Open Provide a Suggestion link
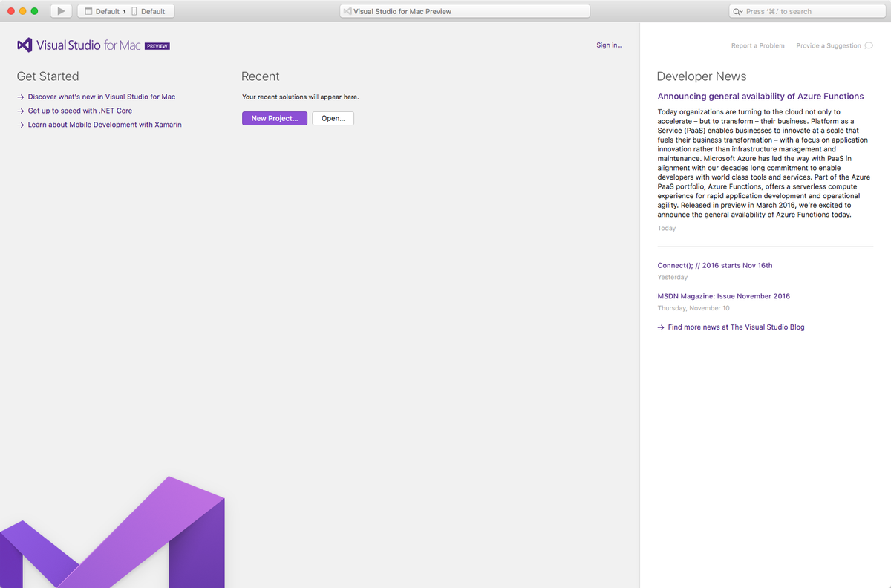This screenshot has width=891, height=588. click(829, 46)
